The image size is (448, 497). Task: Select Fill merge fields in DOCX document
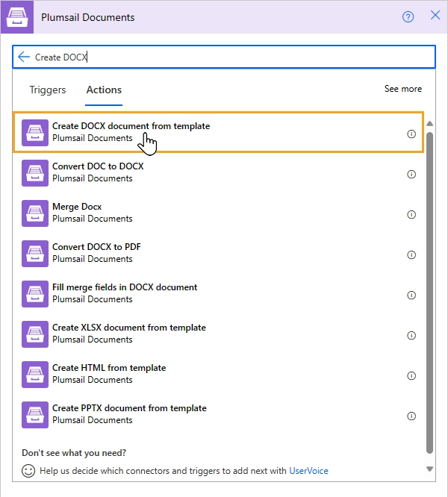click(218, 293)
